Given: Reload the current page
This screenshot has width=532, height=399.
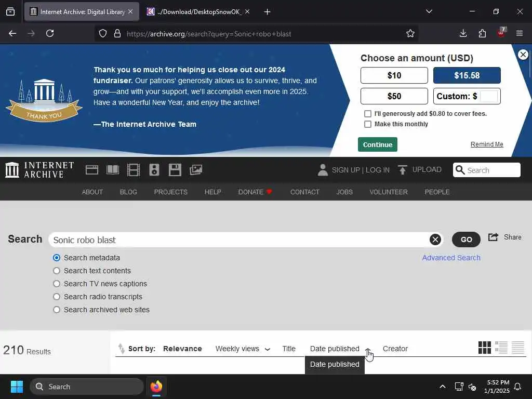Looking at the screenshot, I should point(50,33).
